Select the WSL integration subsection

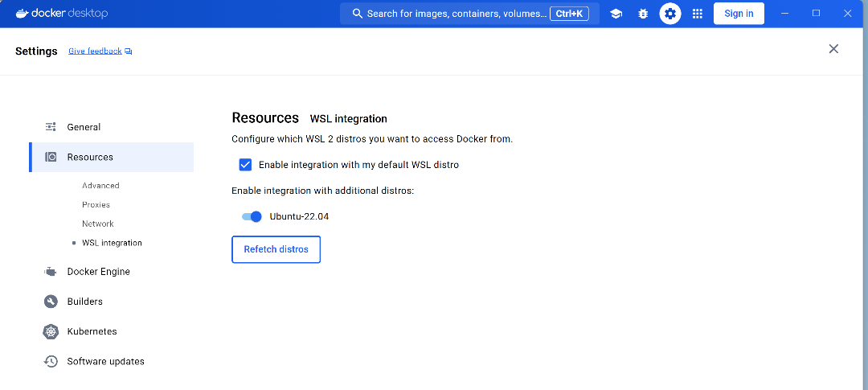[x=112, y=243]
